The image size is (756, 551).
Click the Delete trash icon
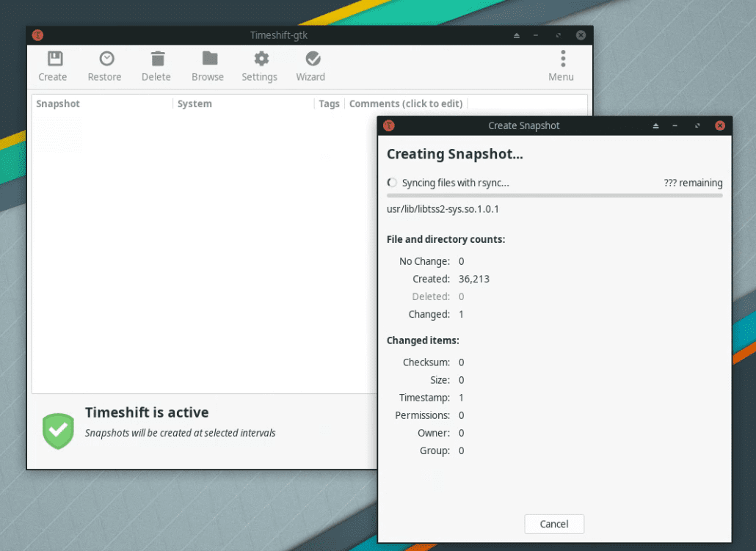[x=158, y=59]
